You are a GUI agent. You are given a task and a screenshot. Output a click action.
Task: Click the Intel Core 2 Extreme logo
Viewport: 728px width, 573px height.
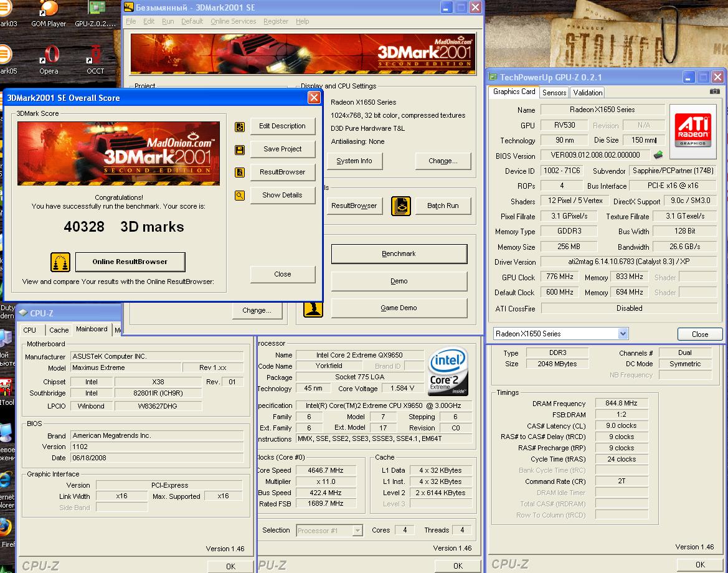(x=448, y=372)
